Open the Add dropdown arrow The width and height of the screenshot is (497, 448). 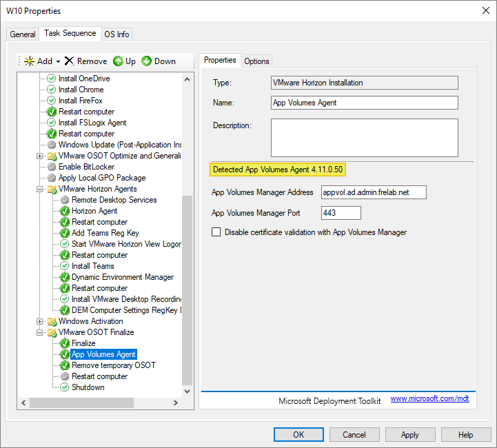(x=58, y=61)
